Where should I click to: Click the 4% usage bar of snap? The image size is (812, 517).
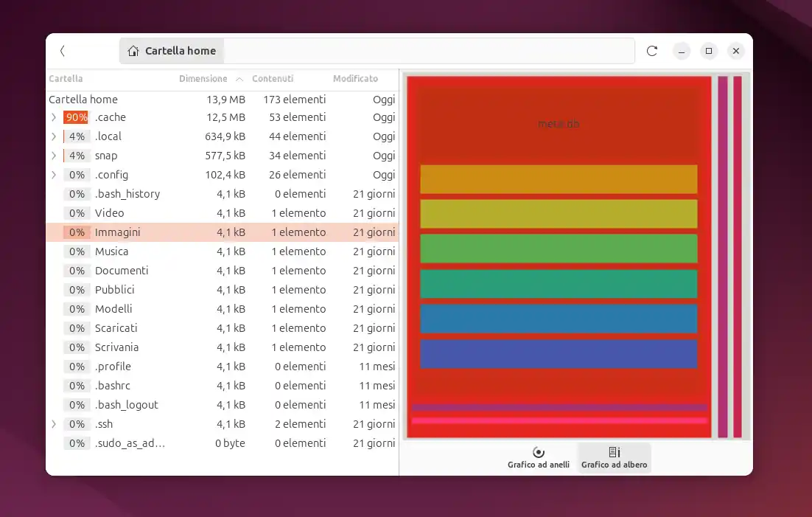pos(76,156)
